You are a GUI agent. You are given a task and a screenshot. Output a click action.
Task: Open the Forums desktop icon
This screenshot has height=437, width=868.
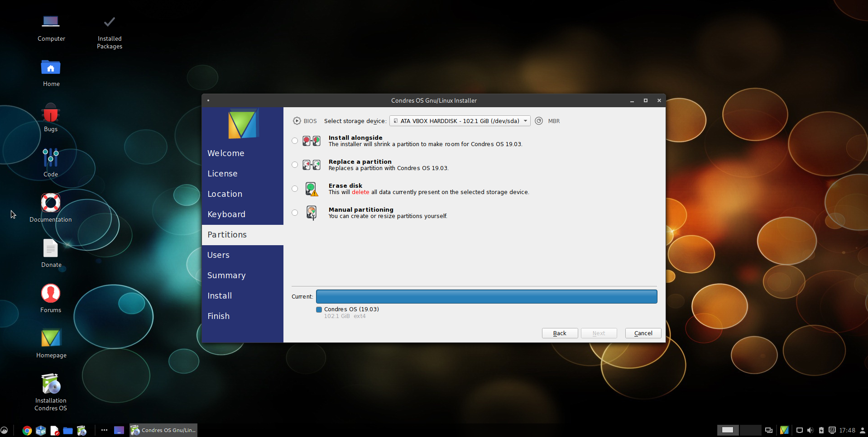[x=51, y=294]
